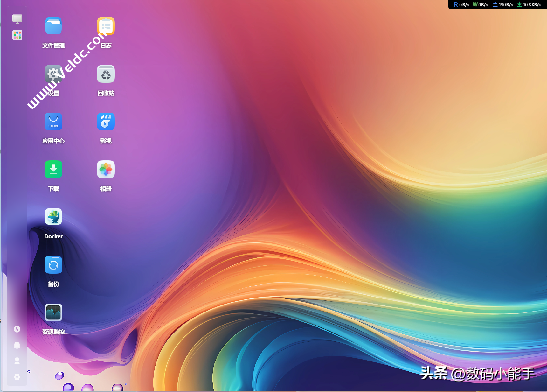Open the 回收站 recycle bin

tap(106, 74)
